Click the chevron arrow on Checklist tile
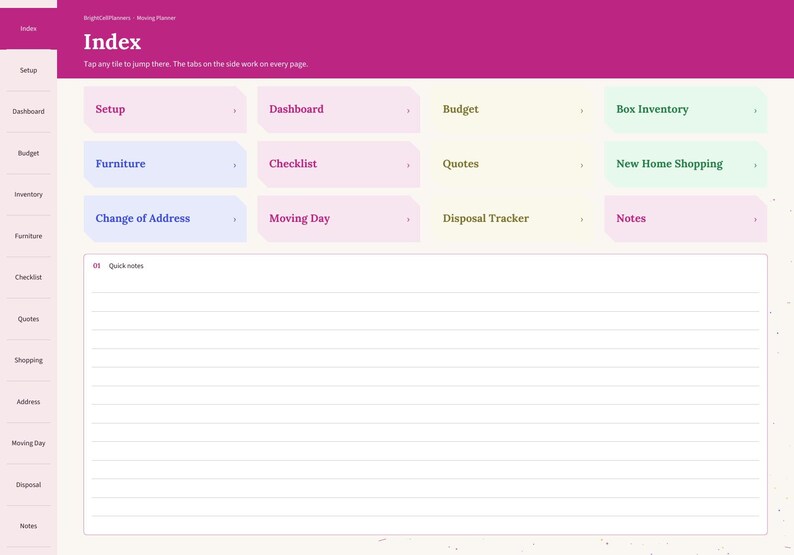Viewport: 794px width, 555px height. click(408, 165)
